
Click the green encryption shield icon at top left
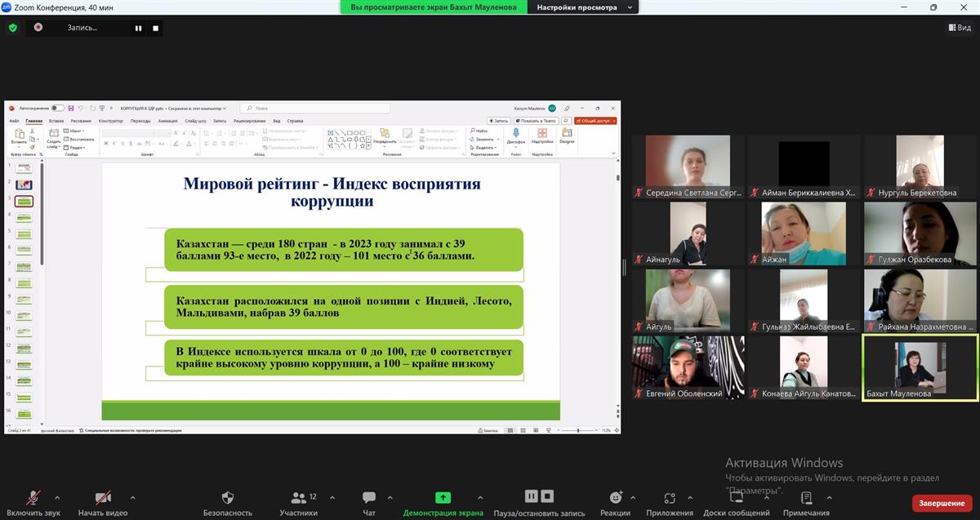(13, 28)
